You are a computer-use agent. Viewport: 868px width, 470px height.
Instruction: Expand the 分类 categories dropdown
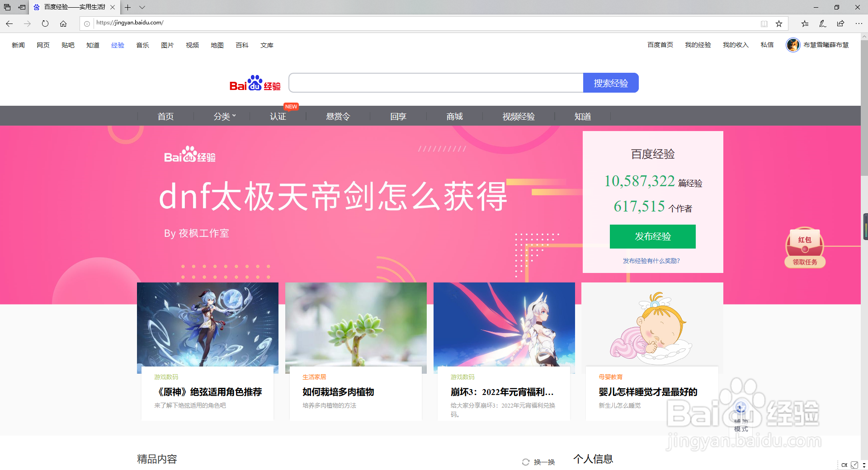point(222,116)
